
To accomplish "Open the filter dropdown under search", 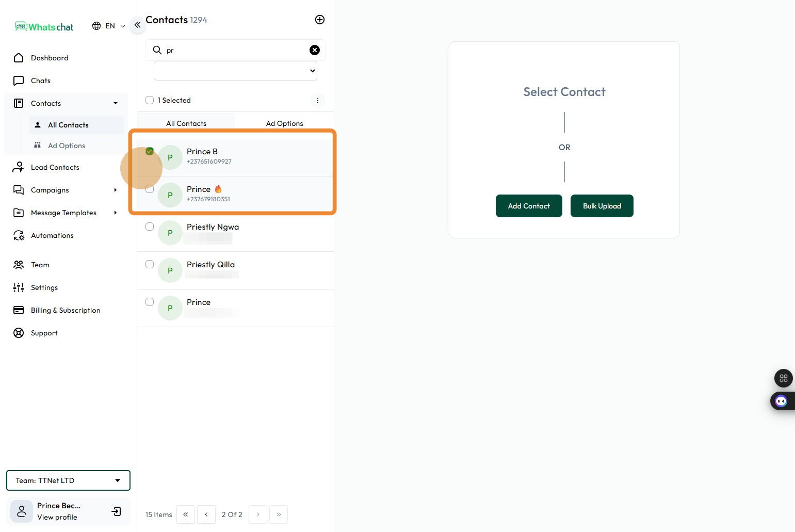I will 235,71.
